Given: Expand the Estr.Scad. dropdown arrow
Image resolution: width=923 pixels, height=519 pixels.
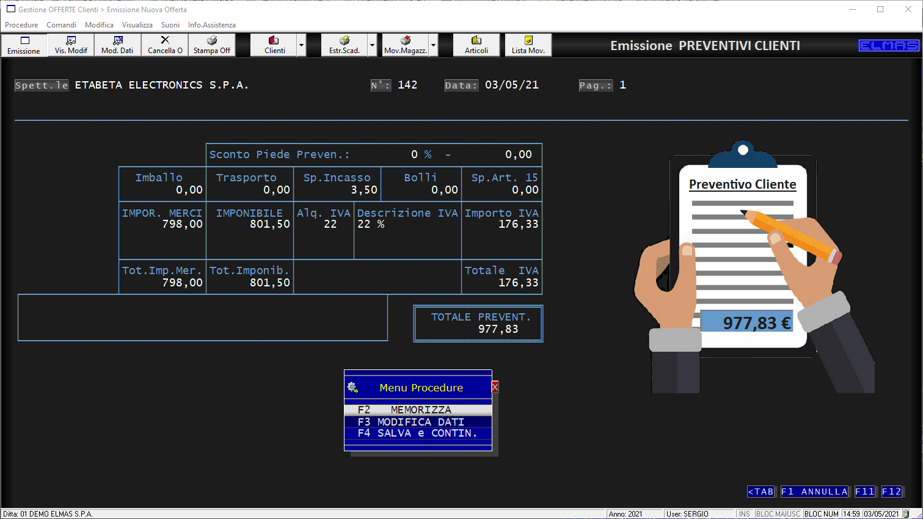Looking at the screenshot, I should pyautogui.click(x=372, y=45).
